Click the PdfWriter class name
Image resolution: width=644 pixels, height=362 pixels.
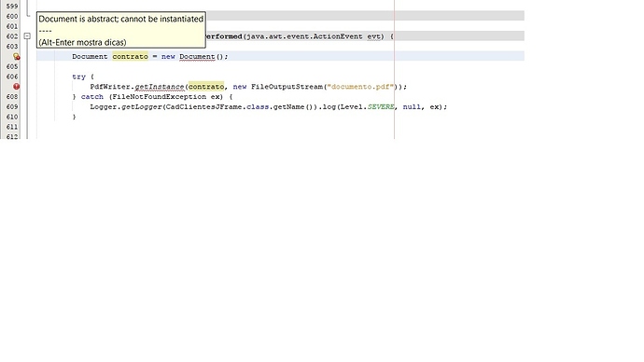tap(110, 87)
